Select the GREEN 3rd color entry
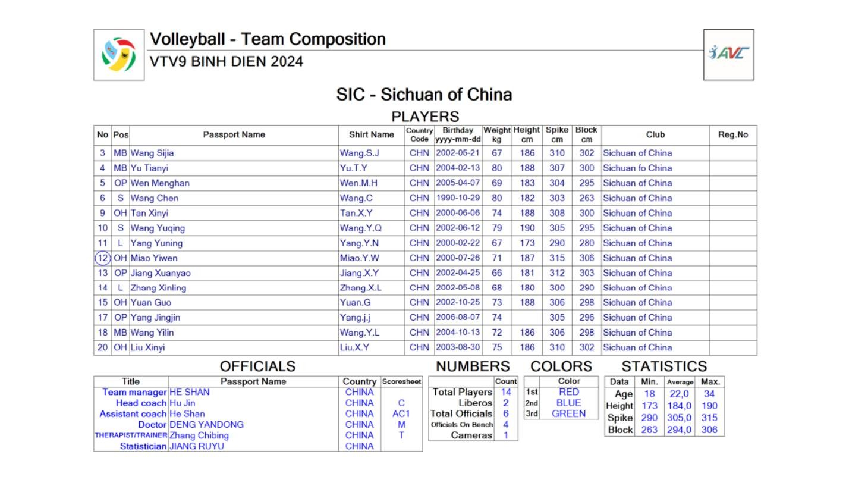Viewport: 868px width, 489px height. (x=568, y=414)
